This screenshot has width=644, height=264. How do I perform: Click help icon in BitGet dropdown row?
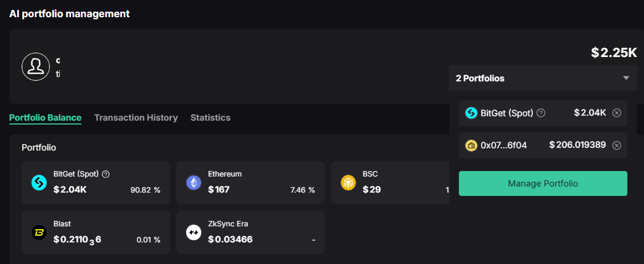tap(541, 113)
